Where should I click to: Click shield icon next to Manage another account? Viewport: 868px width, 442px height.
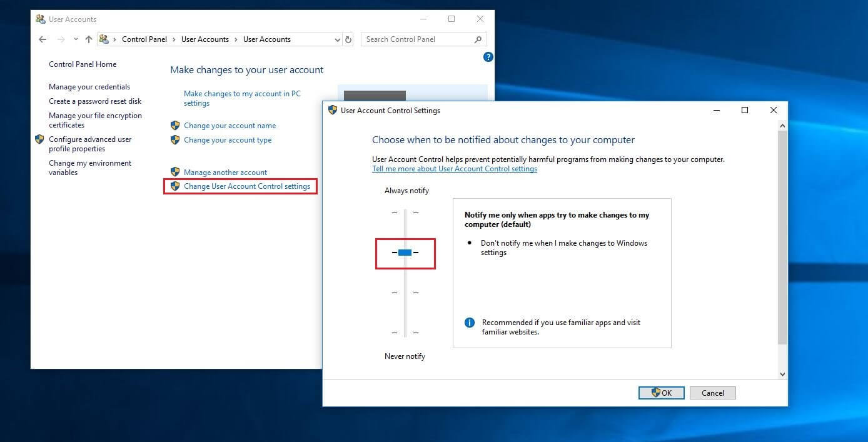175,172
